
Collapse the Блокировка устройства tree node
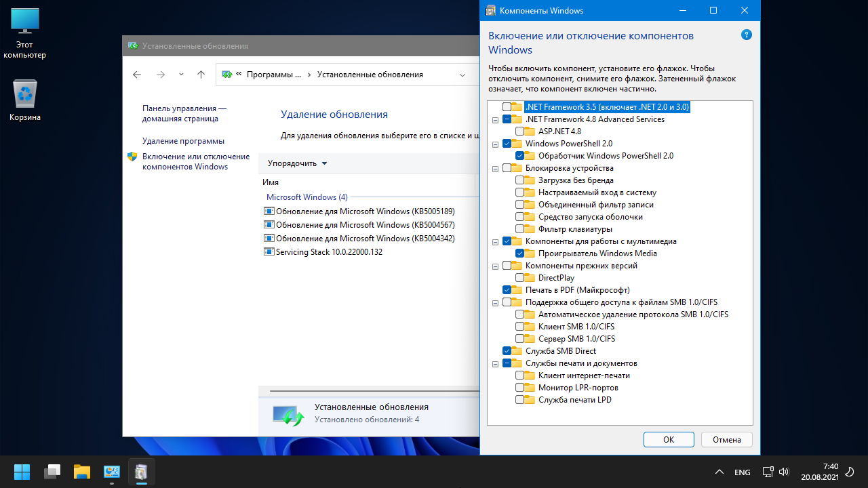[x=496, y=168]
